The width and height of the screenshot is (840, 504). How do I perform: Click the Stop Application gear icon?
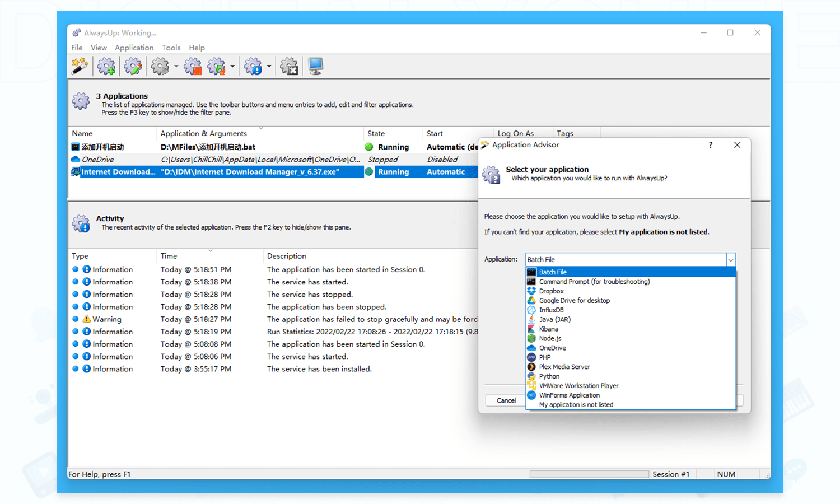(193, 66)
